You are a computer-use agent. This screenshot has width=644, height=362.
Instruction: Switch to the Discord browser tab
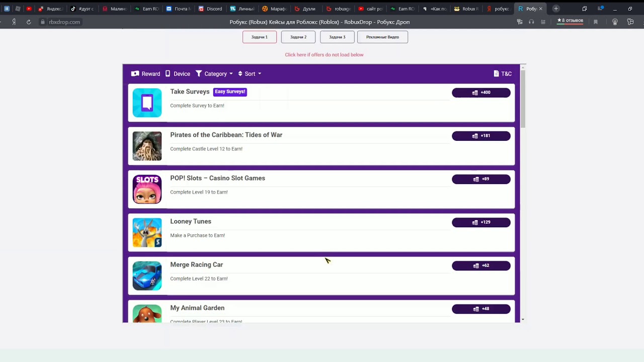(x=210, y=9)
